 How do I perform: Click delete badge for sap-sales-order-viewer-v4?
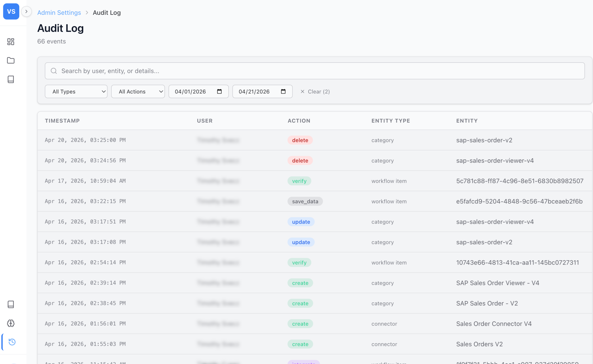coord(300,161)
